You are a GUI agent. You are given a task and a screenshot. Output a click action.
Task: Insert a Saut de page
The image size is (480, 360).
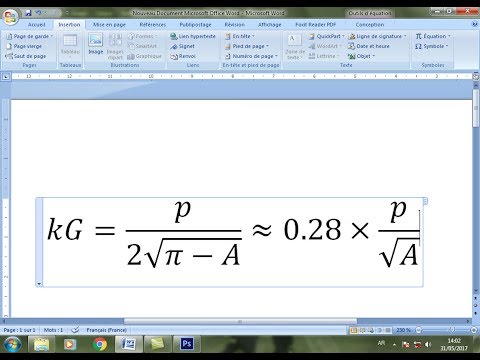(26, 56)
